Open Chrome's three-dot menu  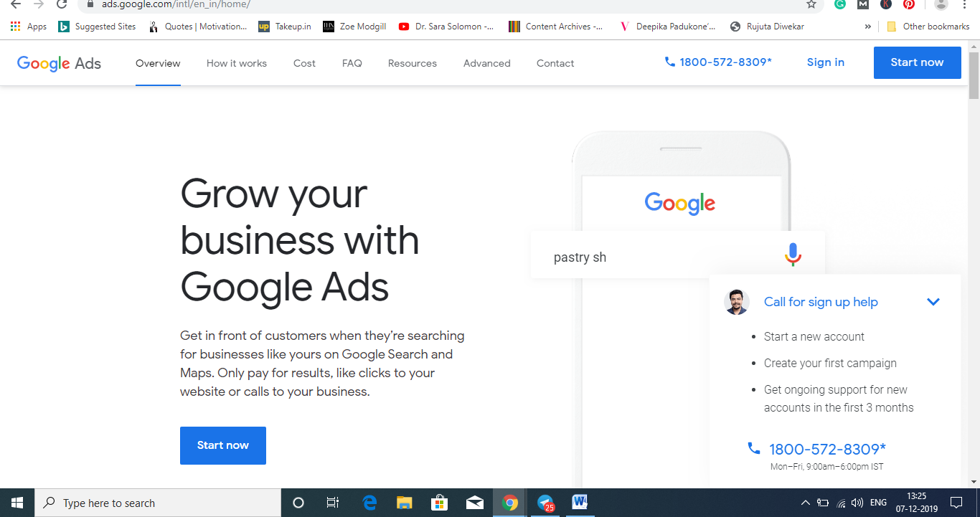(965, 4)
